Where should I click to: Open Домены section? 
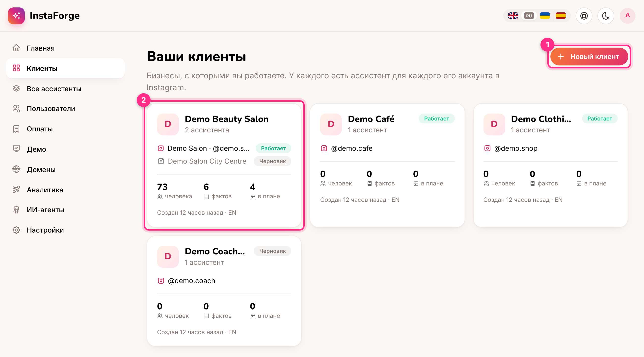[65, 169]
